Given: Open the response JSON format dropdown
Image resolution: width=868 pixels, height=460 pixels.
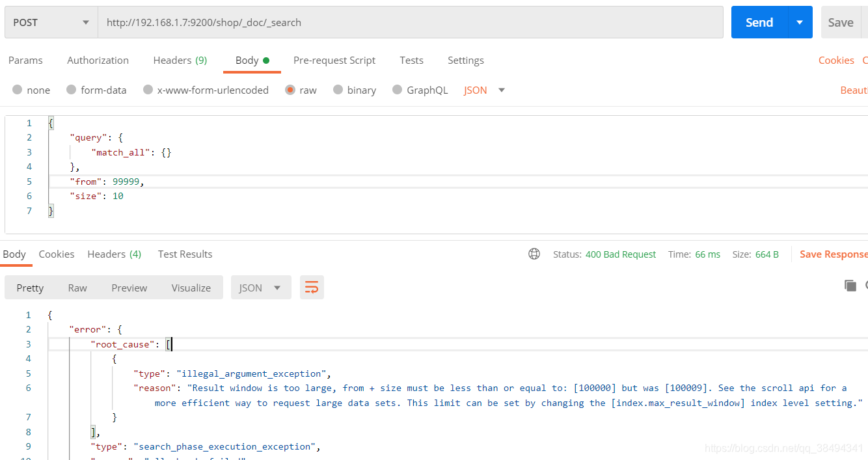Looking at the screenshot, I should pos(260,288).
